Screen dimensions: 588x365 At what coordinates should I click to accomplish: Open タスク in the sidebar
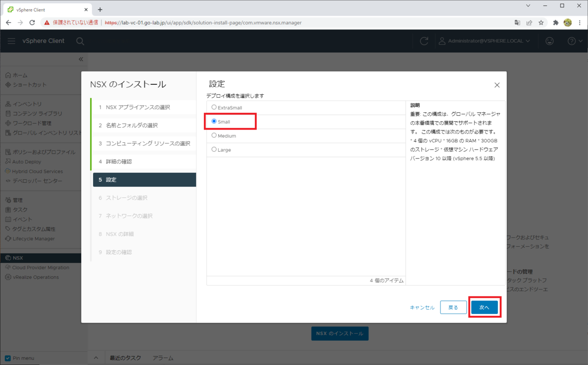16,209
